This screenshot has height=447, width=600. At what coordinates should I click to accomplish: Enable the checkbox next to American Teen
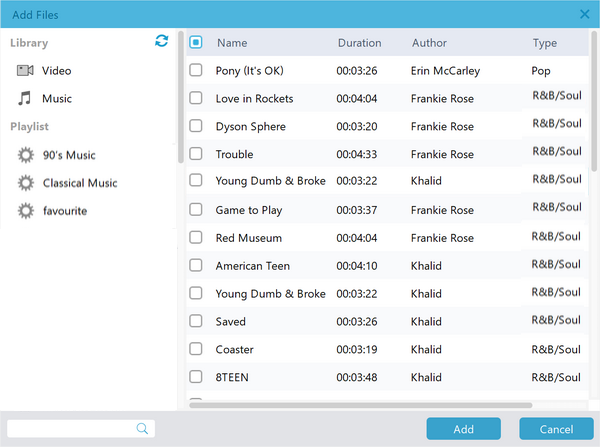[x=196, y=266]
